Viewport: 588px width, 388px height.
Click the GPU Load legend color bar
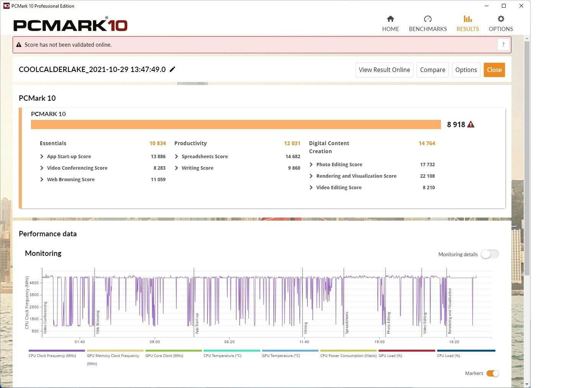point(407,350)
